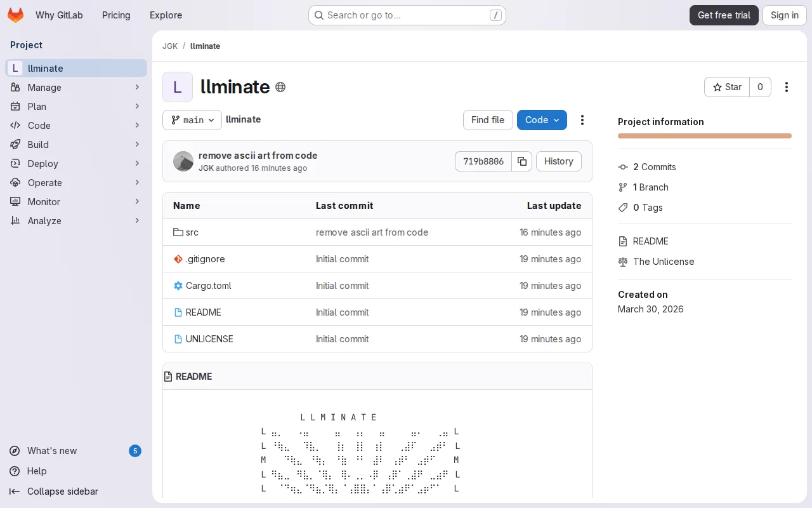Expand the Manage section chevron
This screenshot has height=508, width=812.
pyautogui.click(x=137, y=87)
